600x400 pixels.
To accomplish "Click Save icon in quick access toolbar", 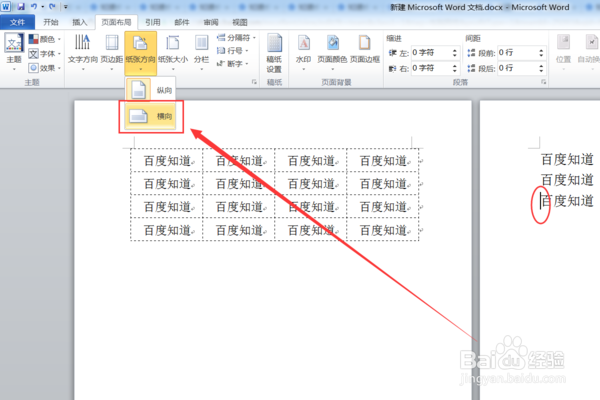I will (x=21, y=7).
